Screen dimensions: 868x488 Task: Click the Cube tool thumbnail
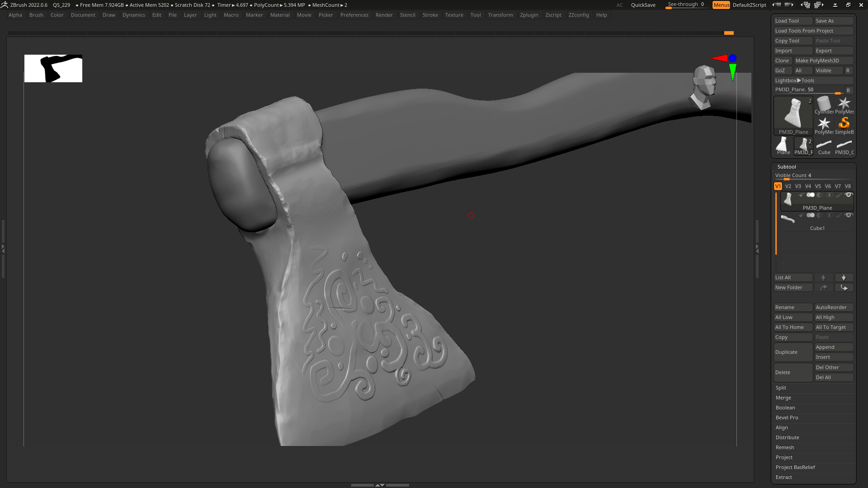click(824, 146)
